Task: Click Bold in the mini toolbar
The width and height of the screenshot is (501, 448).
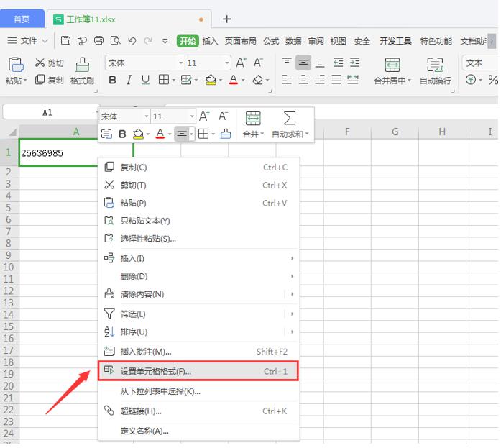Action: coord(122,134)
